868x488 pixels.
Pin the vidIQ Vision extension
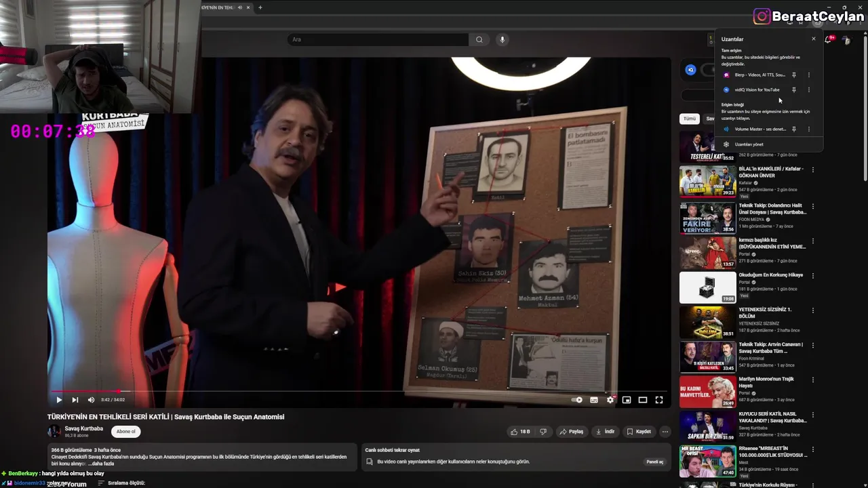[x=794, y=89]
